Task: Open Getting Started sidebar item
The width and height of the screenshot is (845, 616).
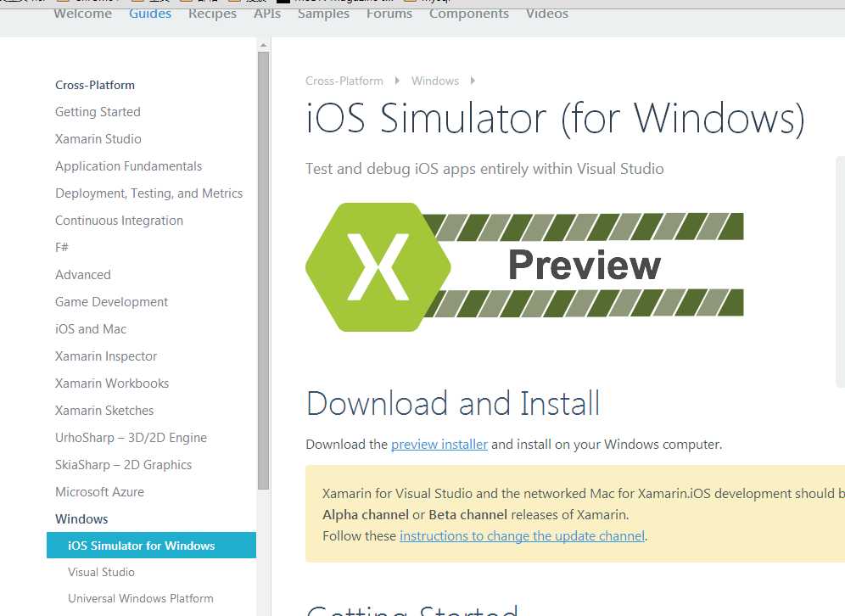Action: (x=98, y=112)
